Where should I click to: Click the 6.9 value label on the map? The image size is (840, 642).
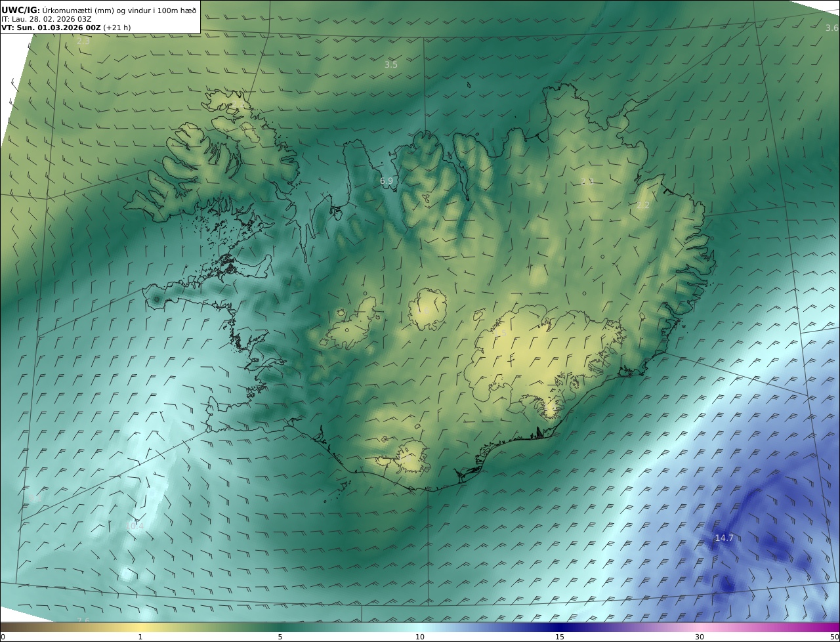[387, 181]
